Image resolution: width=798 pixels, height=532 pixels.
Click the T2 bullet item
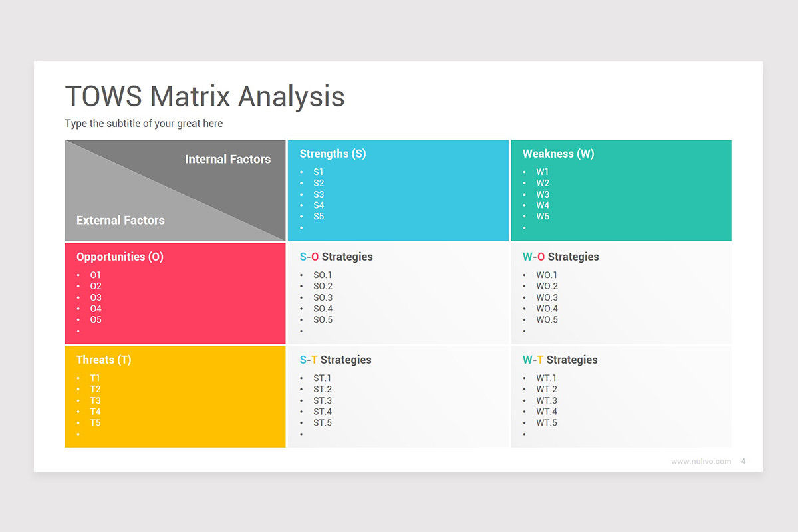click(94, 389)
